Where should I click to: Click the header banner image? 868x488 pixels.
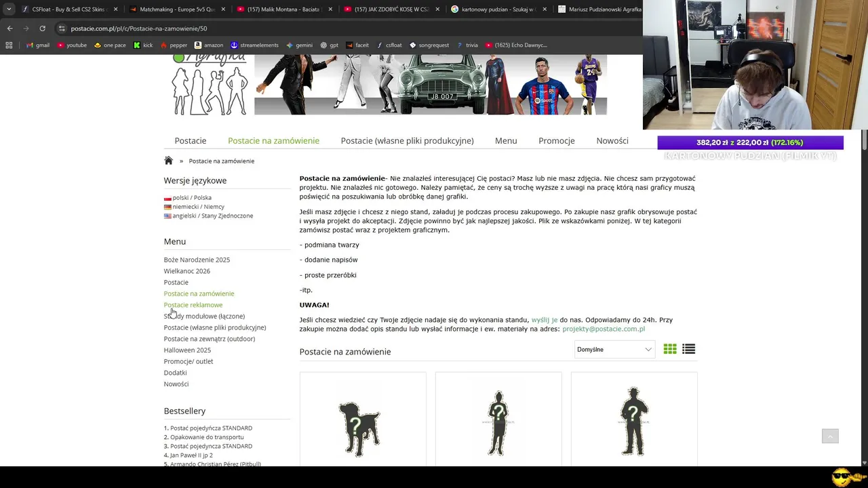click(x=431, y=85)
